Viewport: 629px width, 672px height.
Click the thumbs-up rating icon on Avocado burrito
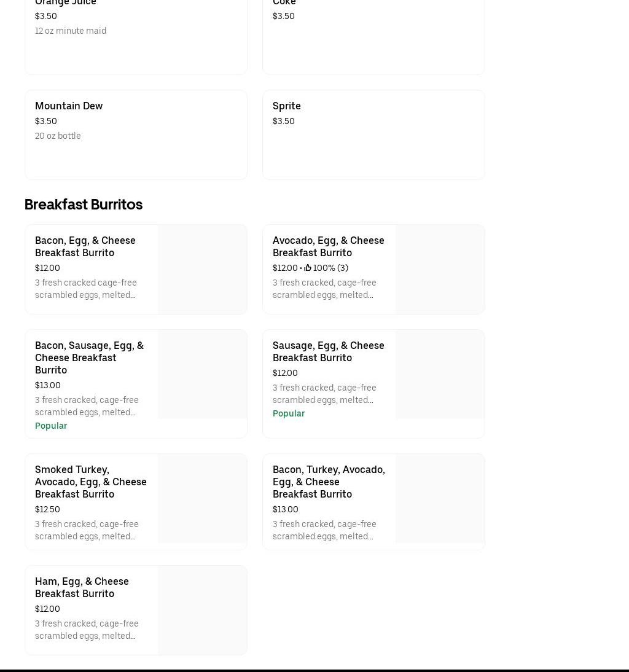[x=308, y=268]
